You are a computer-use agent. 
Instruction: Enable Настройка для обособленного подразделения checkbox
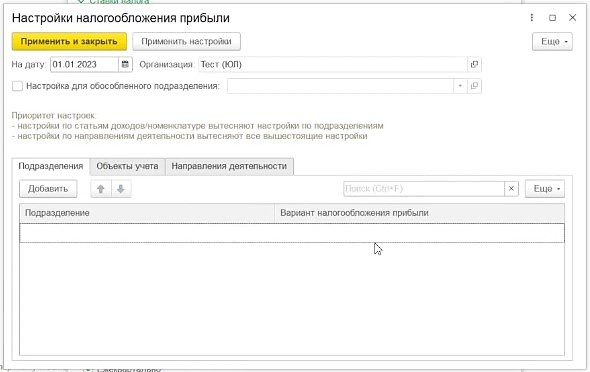point(17,86)
